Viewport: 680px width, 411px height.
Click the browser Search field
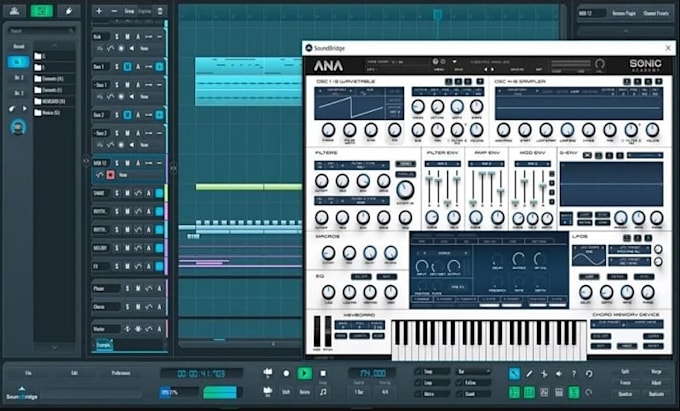42,31
